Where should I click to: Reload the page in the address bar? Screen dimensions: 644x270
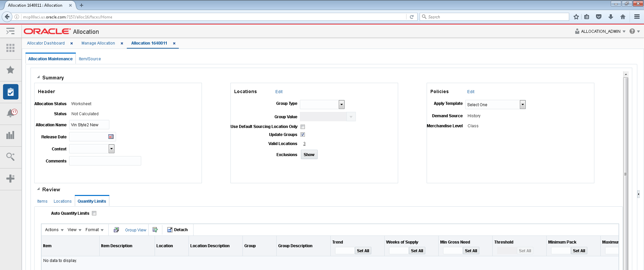click(x=412, y=17)
